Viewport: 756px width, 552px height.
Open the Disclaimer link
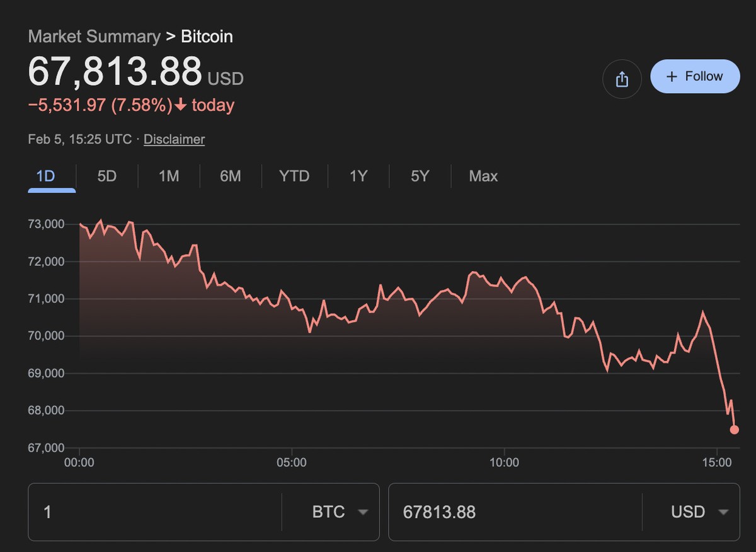click(174, 139)
